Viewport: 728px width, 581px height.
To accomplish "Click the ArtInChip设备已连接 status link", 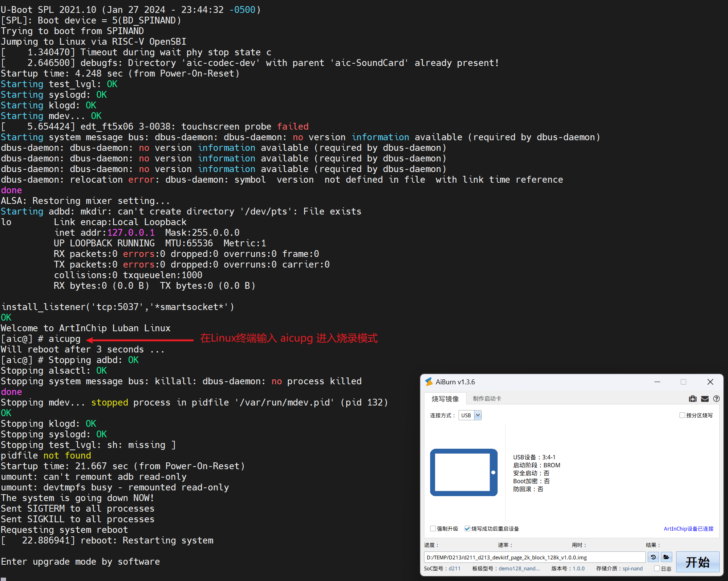I will pos(688,529).
